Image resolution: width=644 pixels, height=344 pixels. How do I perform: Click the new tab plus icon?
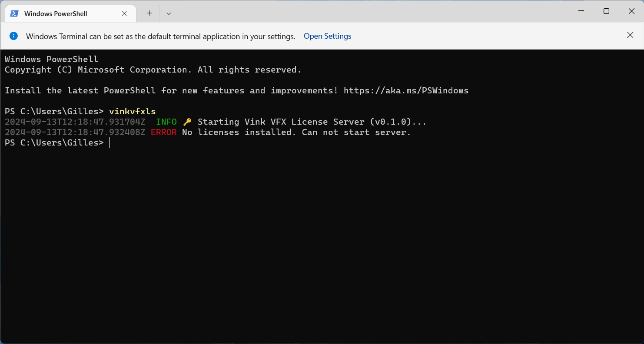pos(149,13)
